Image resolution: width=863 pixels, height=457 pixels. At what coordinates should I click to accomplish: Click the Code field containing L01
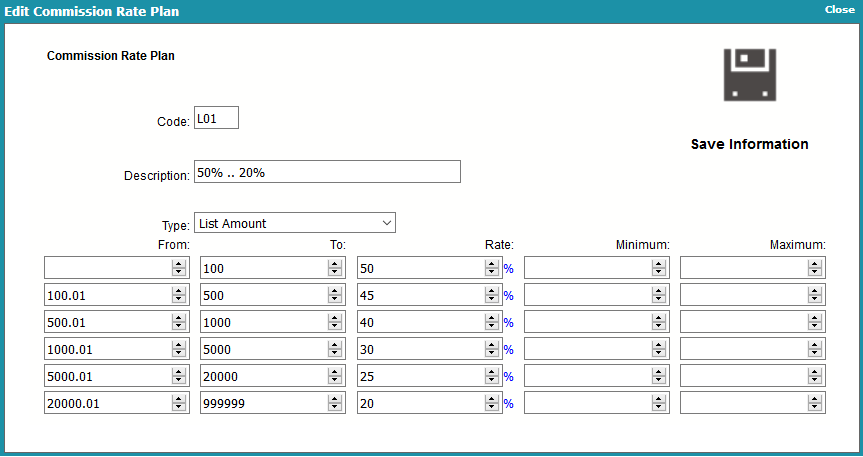click(216, 118)
